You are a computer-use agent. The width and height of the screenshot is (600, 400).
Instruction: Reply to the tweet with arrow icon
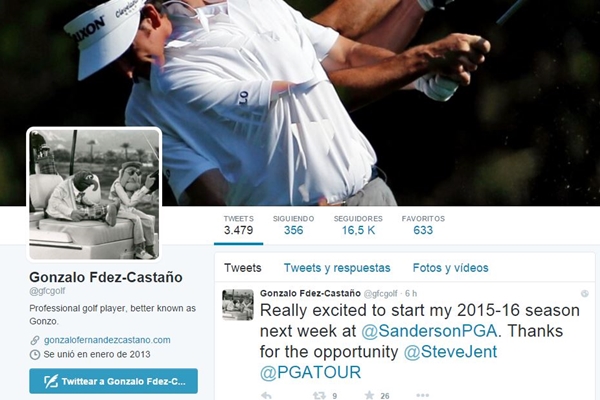(266, 395)
